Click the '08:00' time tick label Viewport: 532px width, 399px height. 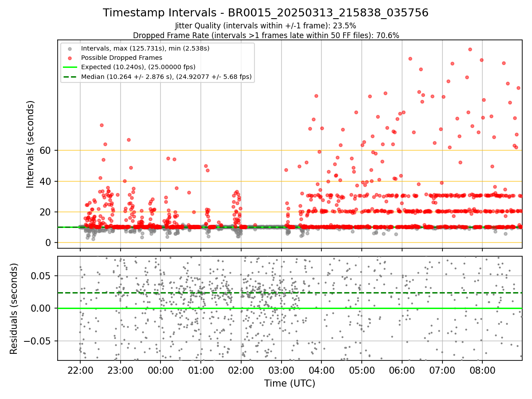(x=483, y=370)
